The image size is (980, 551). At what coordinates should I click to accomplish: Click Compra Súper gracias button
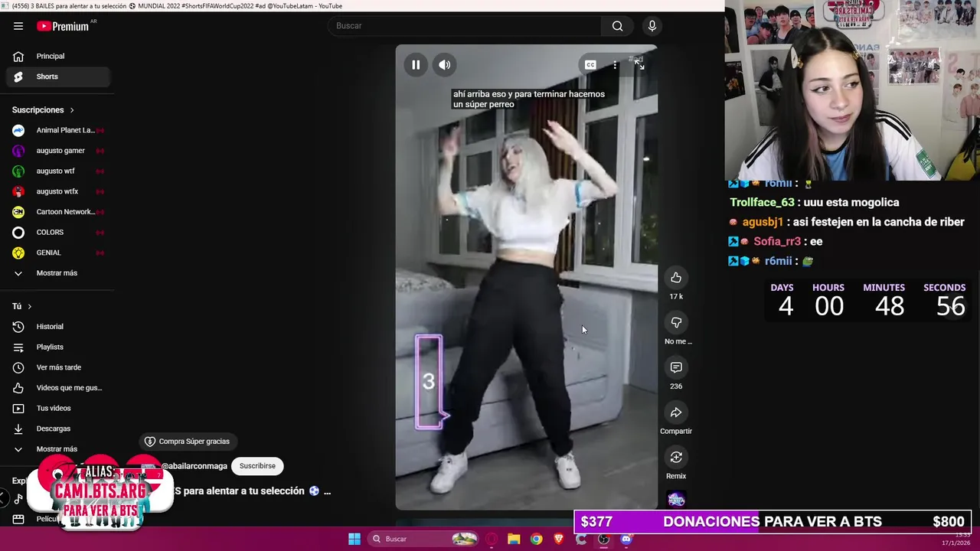click(188, 442)
